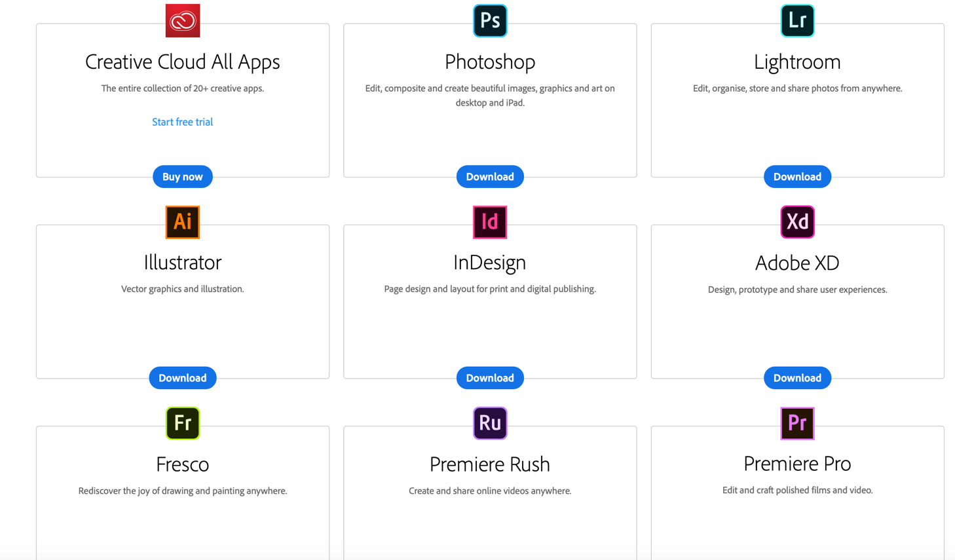Screen dimensions: 955x560
Task: Select the Adobe XD card title
Action: coord(797,263)
